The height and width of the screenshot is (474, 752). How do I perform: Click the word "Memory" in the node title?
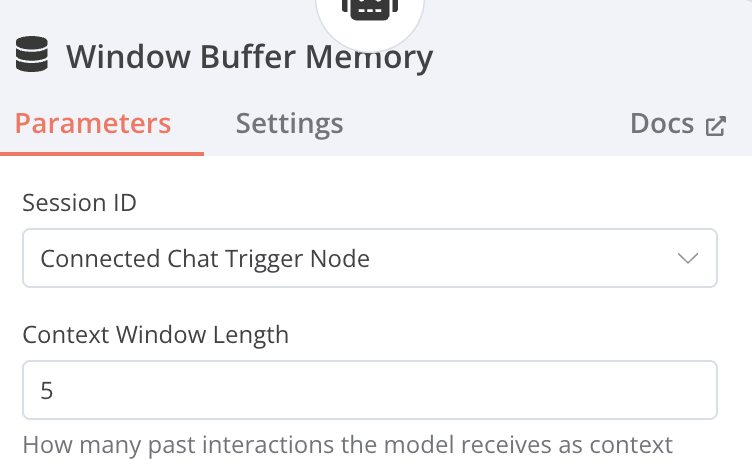tap(370, 57)
